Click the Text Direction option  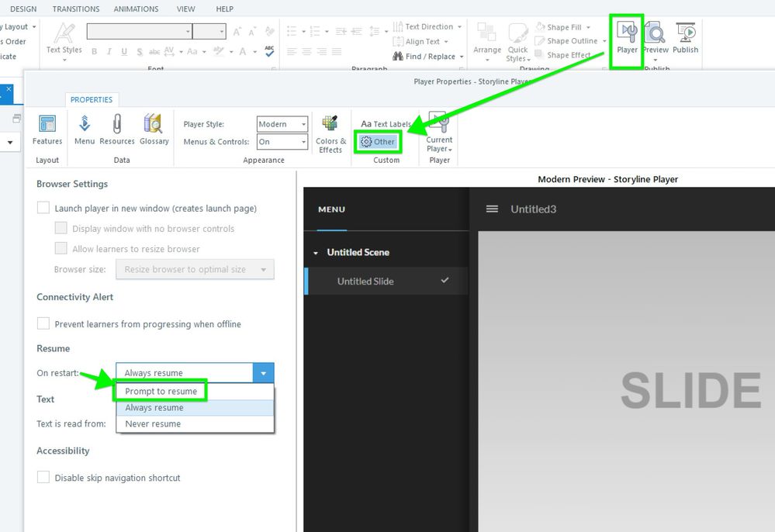tap(423, 26)
